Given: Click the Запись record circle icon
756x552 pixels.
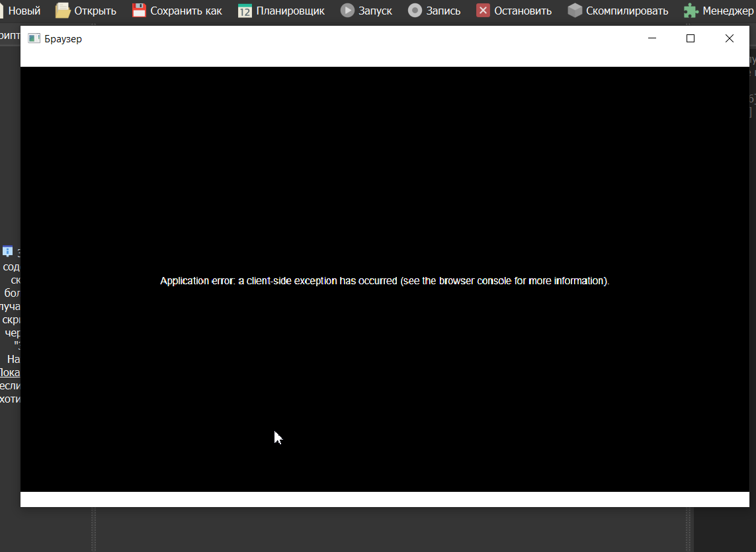Looking at the screenshot, I should tap(415, 11).
